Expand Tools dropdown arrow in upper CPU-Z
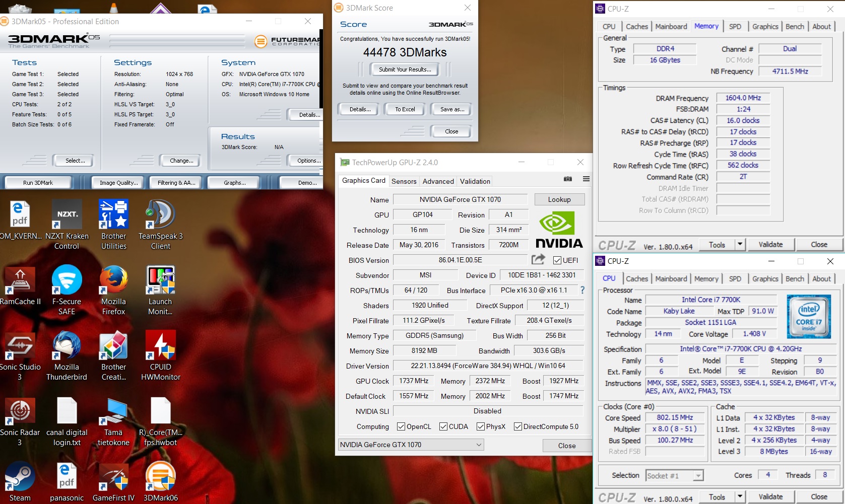 click(740, 244)
